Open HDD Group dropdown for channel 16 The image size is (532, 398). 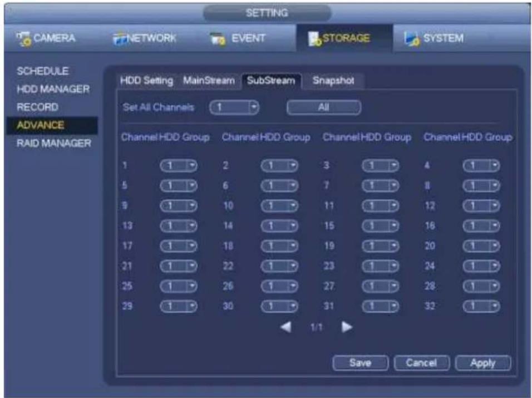pos(481,226)
